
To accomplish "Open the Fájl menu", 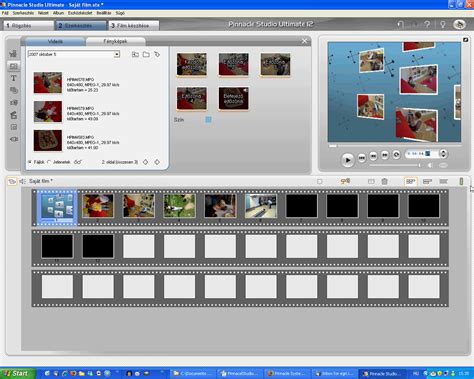I will tap(5, 13).
